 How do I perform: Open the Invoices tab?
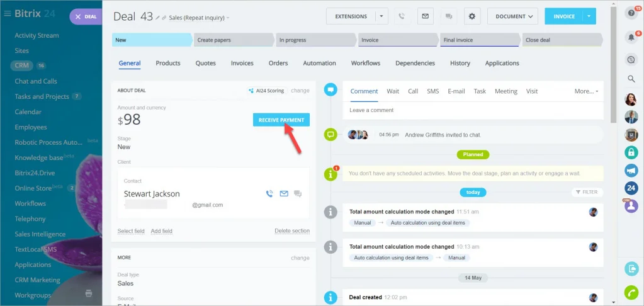242,63
